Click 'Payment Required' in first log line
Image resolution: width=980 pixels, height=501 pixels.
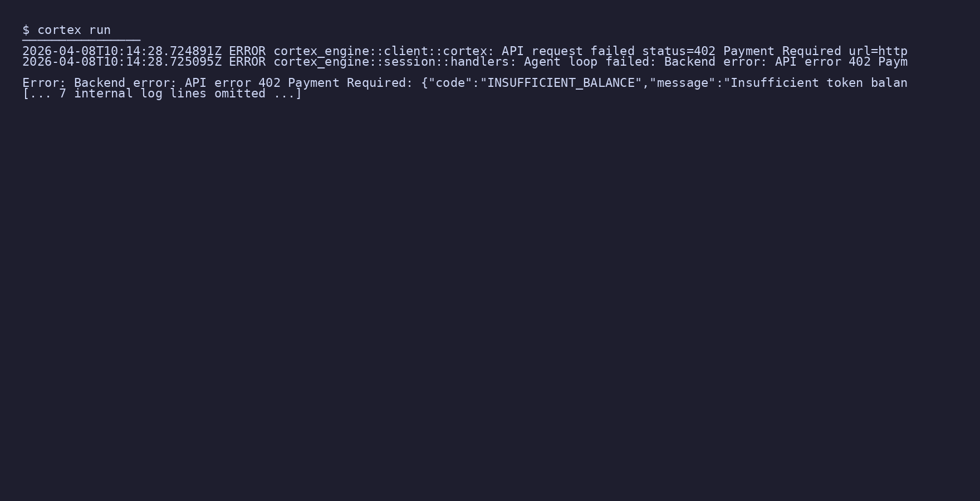click(x=782, y=51)
